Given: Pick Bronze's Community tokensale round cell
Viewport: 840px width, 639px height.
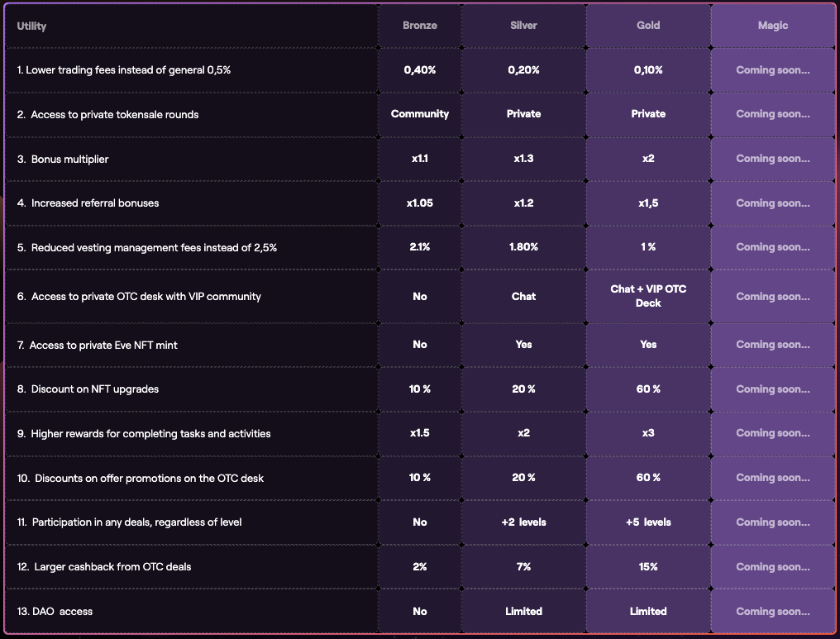Looking at the screenshot, I should click(x=419, y=114).
